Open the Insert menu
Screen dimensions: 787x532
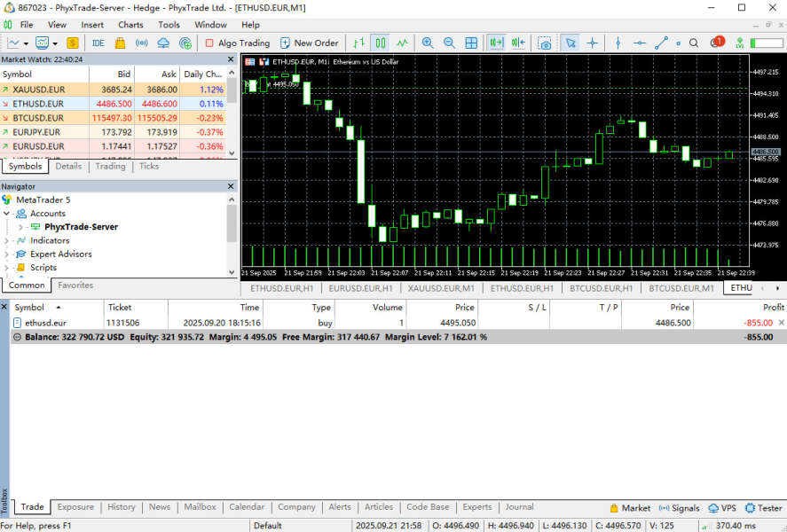tap(92, 25)
